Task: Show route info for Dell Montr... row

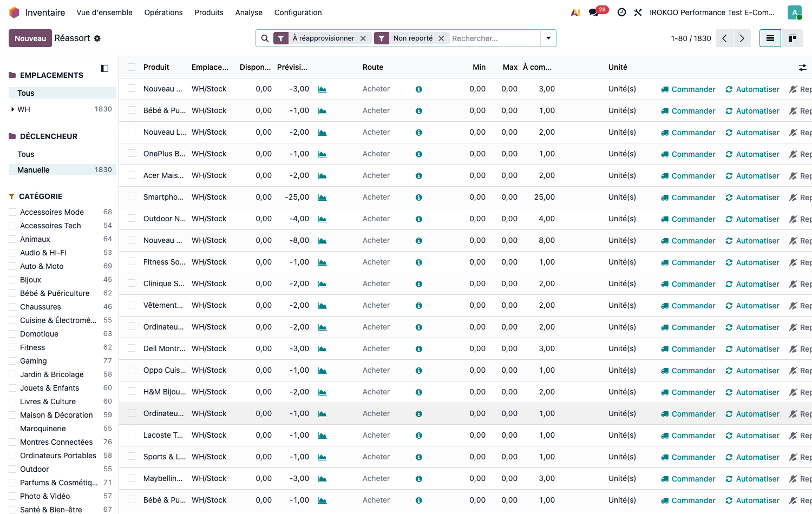Action: (419, 349)
